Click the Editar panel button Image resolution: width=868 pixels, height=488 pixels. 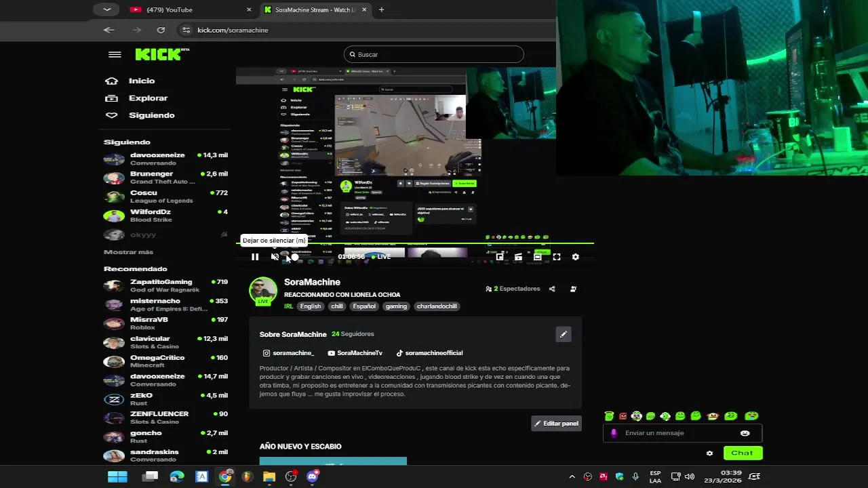click(x=556, y=424)
